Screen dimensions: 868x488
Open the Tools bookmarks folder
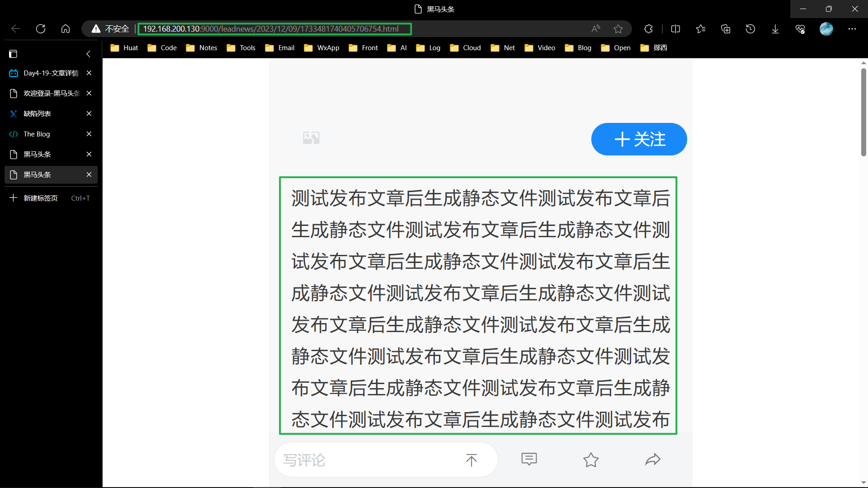click(241, 48)
